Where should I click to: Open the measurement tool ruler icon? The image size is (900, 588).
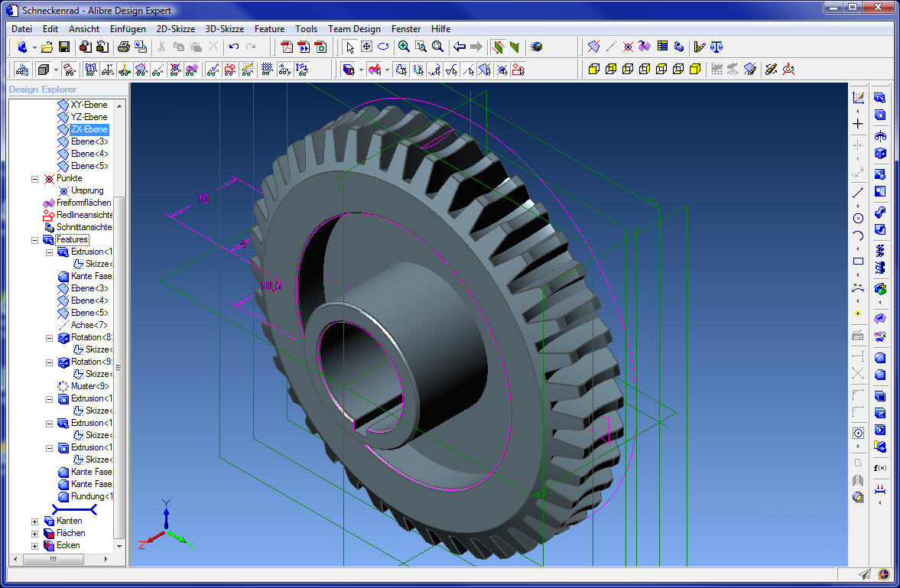click(x=699, y=47)
